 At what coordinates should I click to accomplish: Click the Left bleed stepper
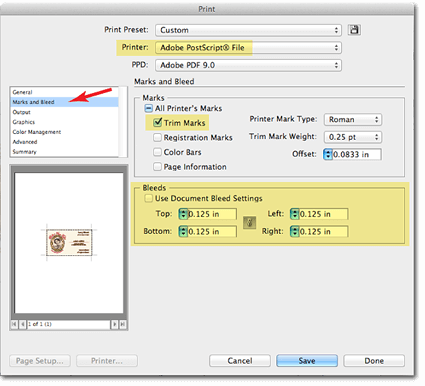pos(294,214)
